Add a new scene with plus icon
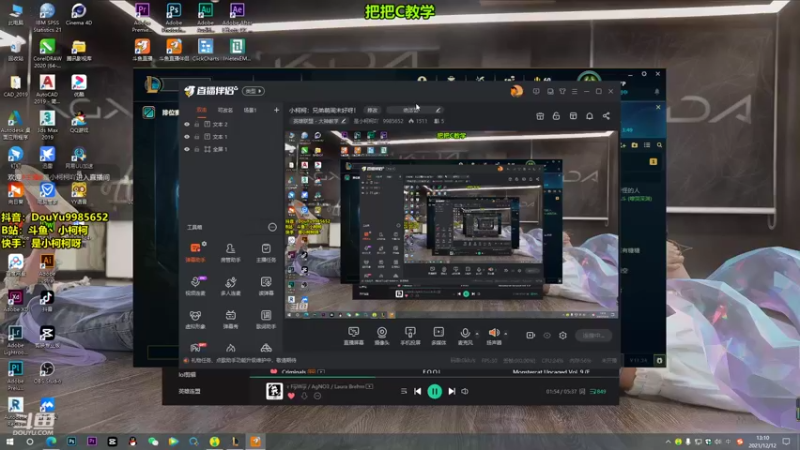 [x=276, y=110]
